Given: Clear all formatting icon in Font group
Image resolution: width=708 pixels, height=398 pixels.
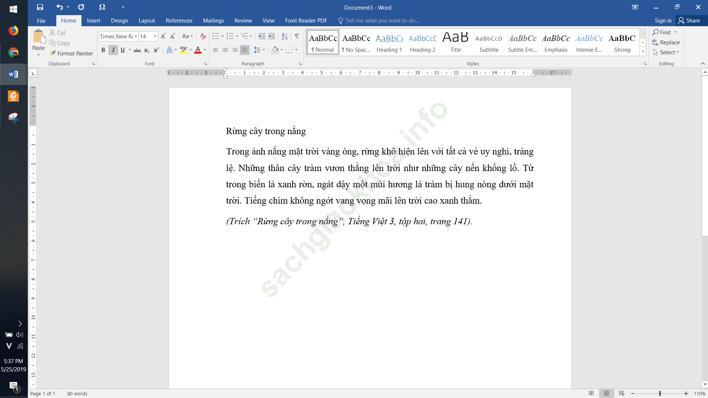Looking at the screenshot, I should tap(203, 36).
